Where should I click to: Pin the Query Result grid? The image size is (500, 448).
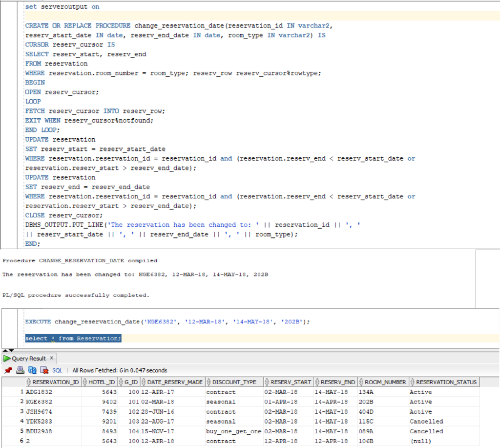pos(8,370)
